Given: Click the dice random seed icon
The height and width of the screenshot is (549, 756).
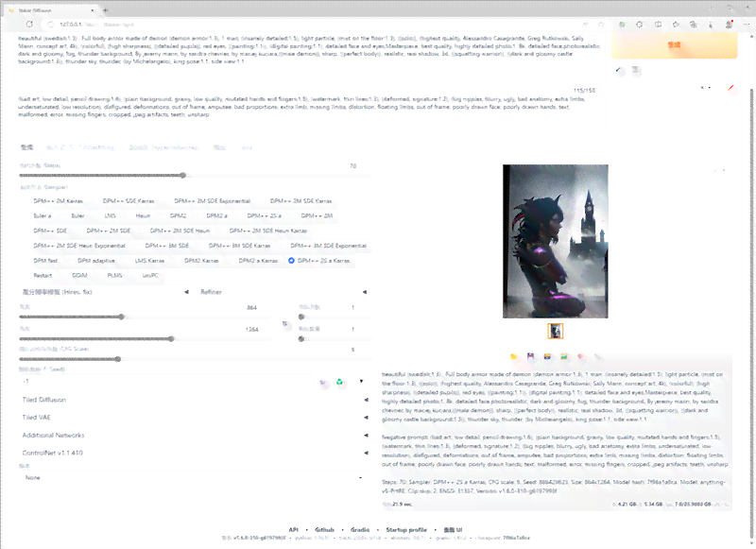Looking at the screenshot, I should (323, 383).
